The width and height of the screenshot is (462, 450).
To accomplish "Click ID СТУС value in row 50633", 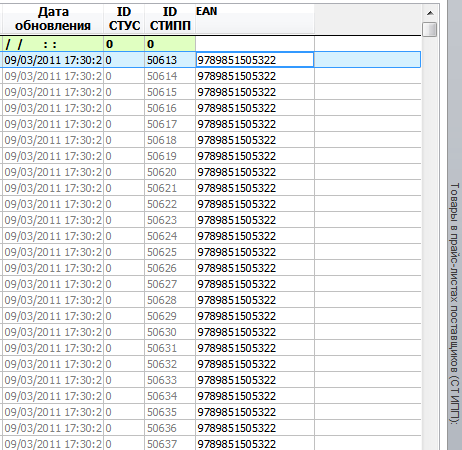I will [109, 380].
